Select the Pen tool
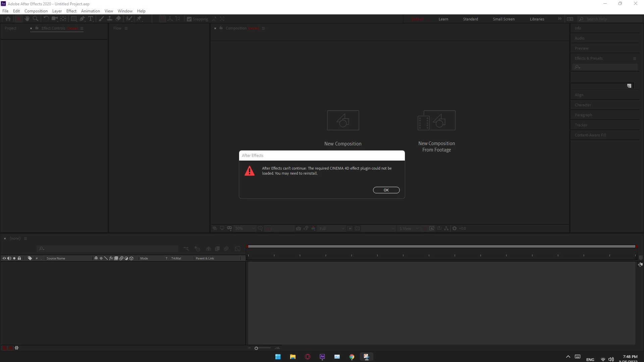 (82, 19)
